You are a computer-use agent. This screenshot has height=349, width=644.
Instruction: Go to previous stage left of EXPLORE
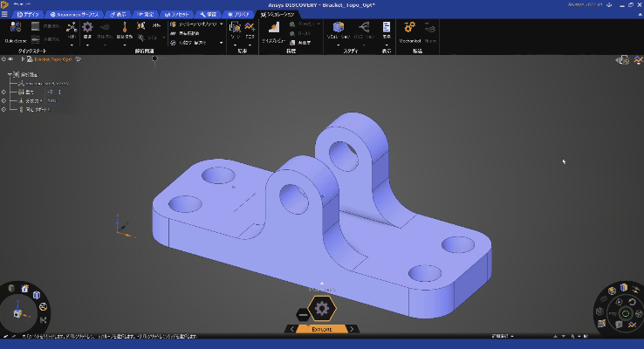[292, 329]
